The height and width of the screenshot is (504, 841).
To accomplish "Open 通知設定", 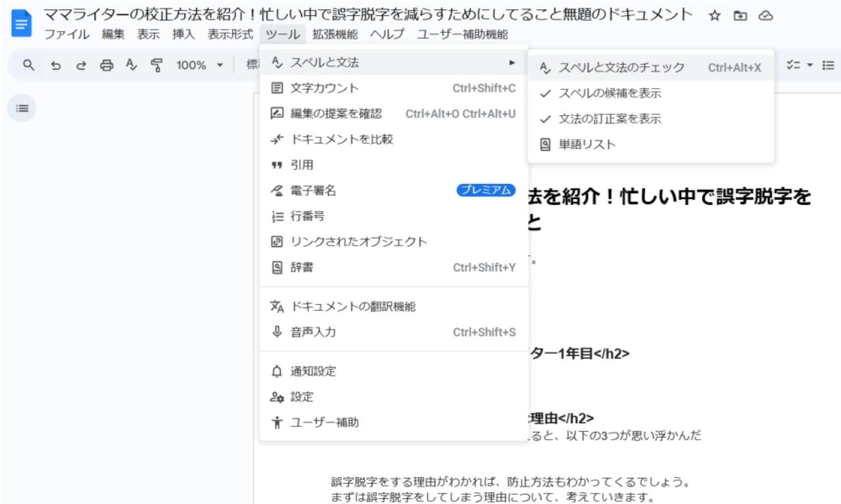I will pyautogui.click(x=394, y=371).
